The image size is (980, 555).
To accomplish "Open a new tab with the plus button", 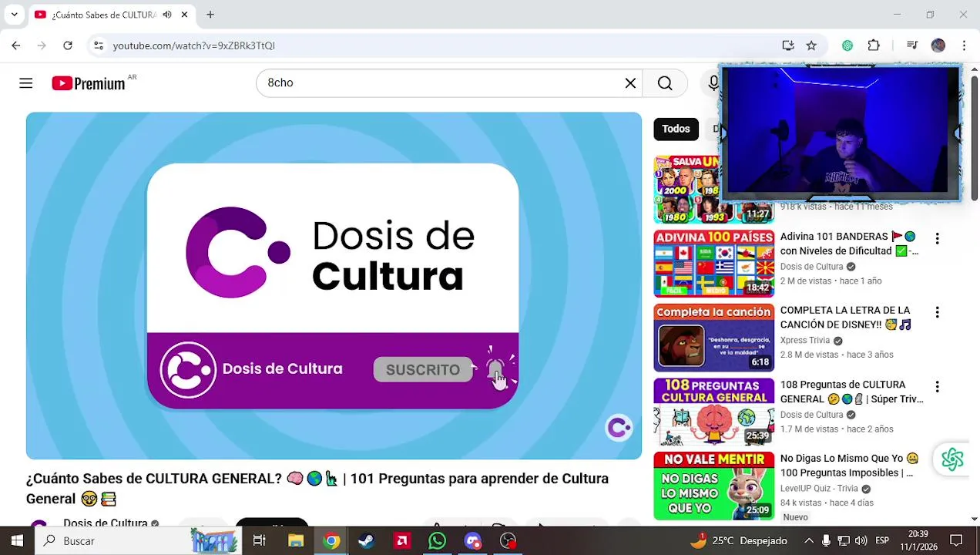I will click(210, 15).
